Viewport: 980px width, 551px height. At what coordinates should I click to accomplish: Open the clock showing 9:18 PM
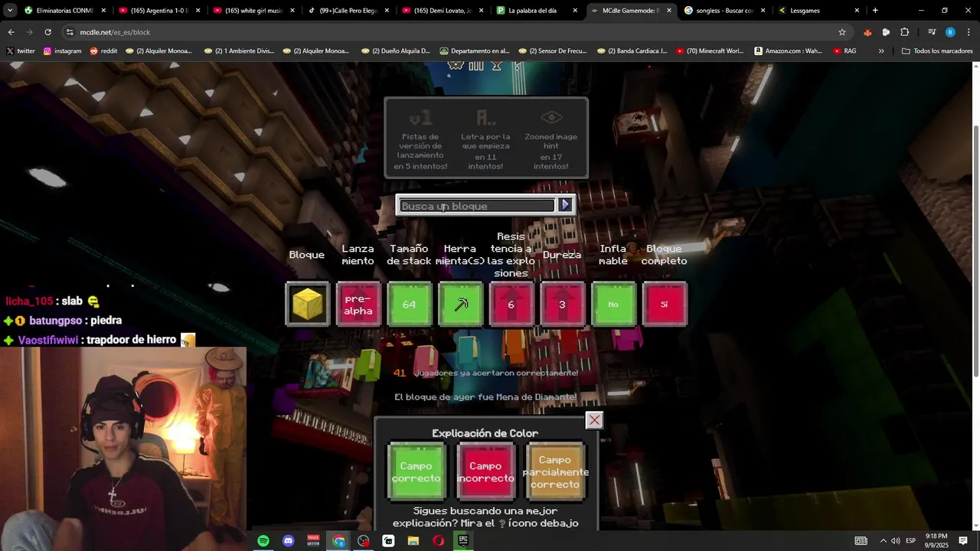[937, 540]
